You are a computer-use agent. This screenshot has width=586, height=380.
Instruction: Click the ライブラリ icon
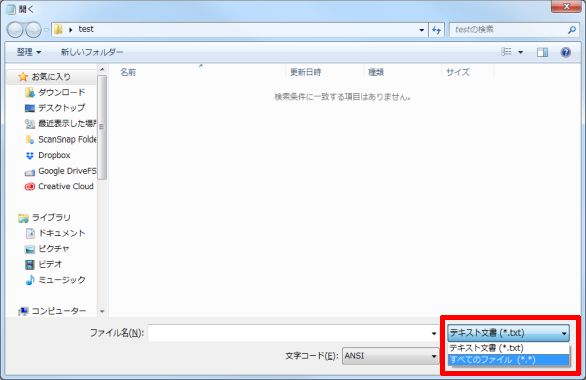click(x=23, y=218)
